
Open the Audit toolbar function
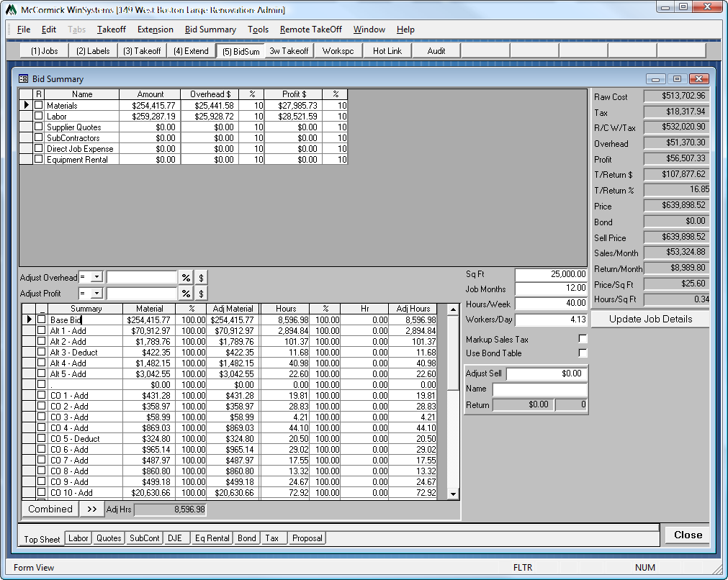coord(436,50)
